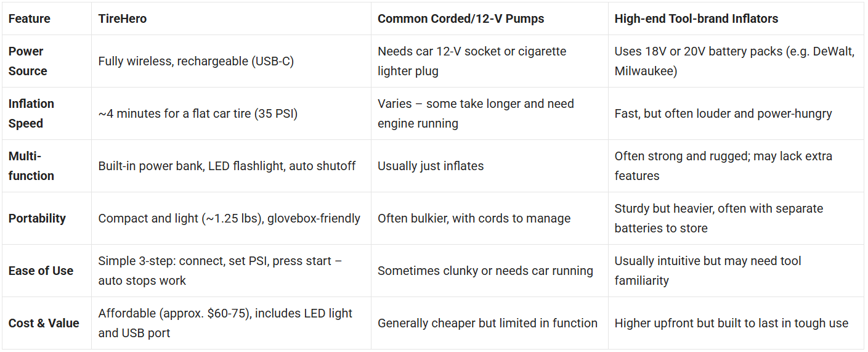Click the 'Higher upfront but built to last' cell
Viewport: 868px width, 352px height.
tap(731, 323)
